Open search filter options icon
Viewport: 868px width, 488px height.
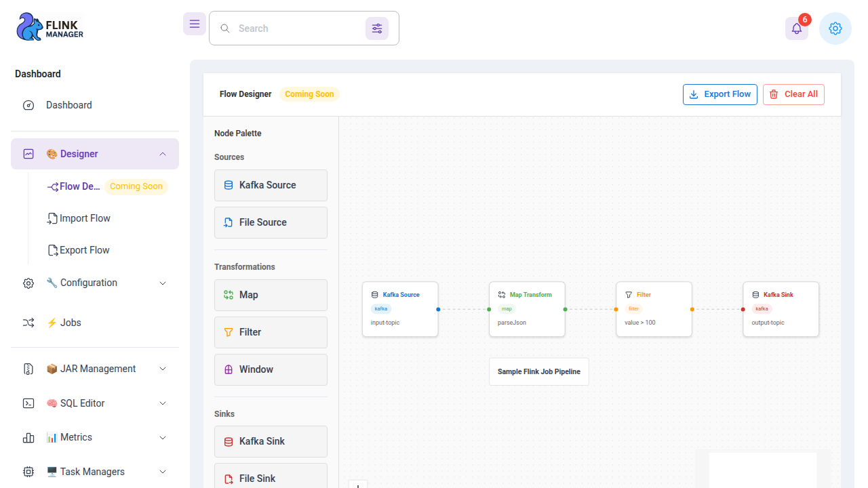[x=377, y=28]
